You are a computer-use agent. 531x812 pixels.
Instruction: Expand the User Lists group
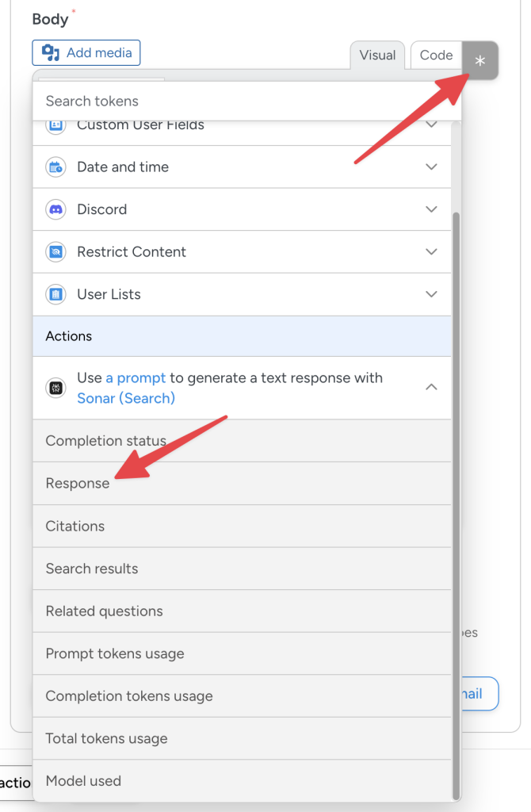(x=432, y=294)
